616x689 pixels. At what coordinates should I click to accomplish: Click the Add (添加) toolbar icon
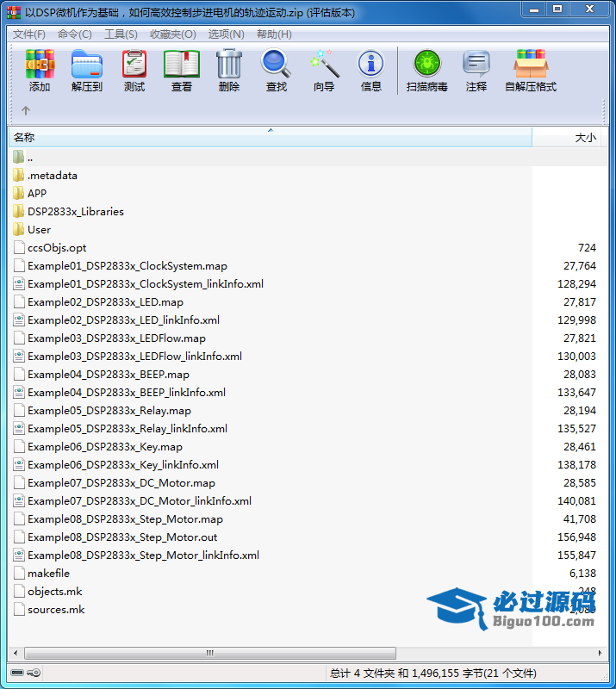pos(40,64)
